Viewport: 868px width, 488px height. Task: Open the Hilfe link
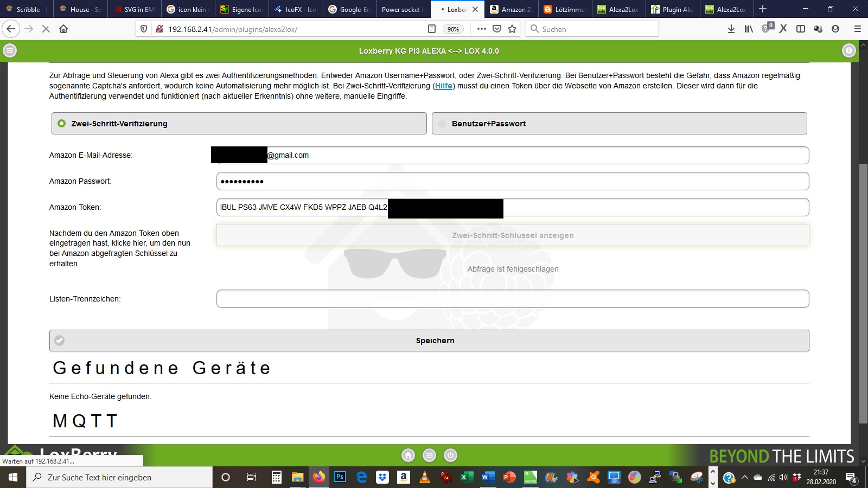coord(444,86)
